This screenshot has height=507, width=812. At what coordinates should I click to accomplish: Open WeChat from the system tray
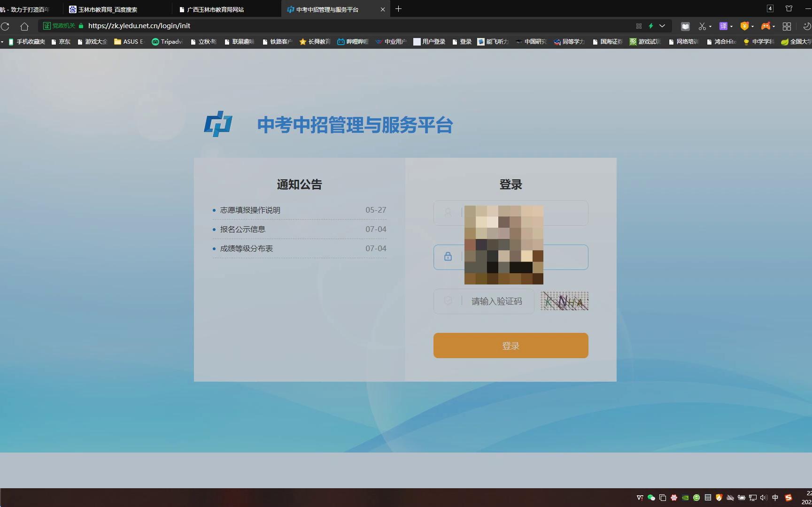[651, 498]
